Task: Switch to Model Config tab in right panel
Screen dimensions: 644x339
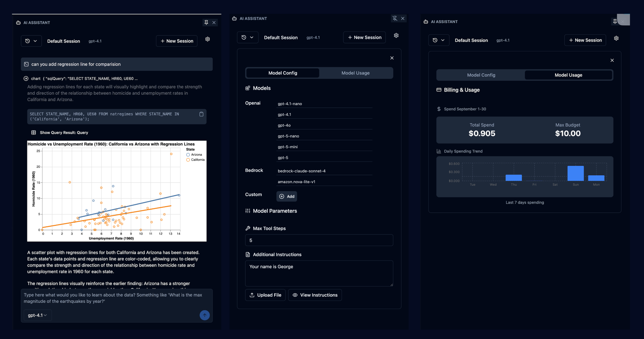Action: coord(481,75)
